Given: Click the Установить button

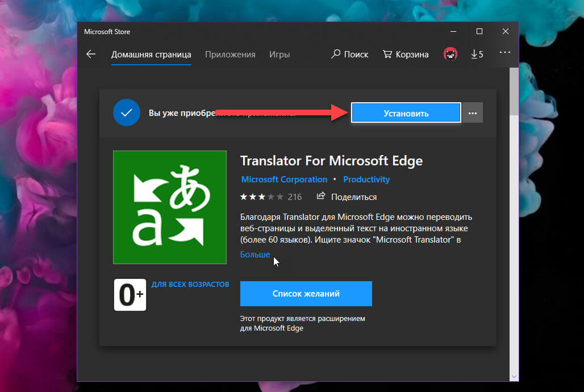Looking at the screenshot, I should coord(406,113).
